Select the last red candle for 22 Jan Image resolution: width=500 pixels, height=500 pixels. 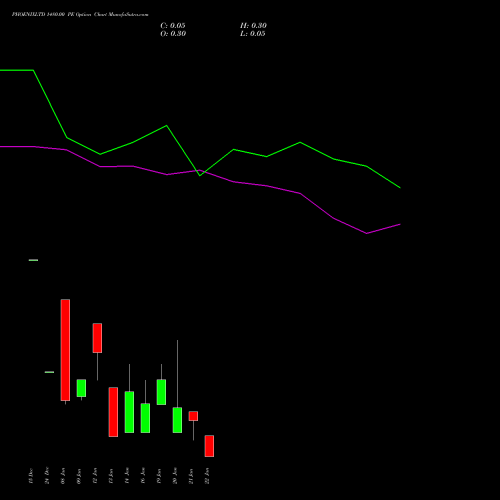pyautogui.click(x=209, y=446)
